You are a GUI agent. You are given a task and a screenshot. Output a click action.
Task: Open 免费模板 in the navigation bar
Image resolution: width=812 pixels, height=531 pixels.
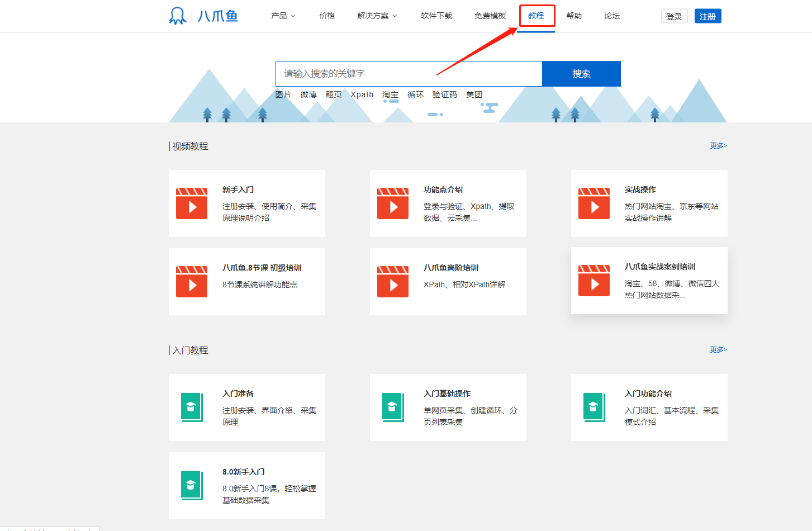[x=490, y=16]
